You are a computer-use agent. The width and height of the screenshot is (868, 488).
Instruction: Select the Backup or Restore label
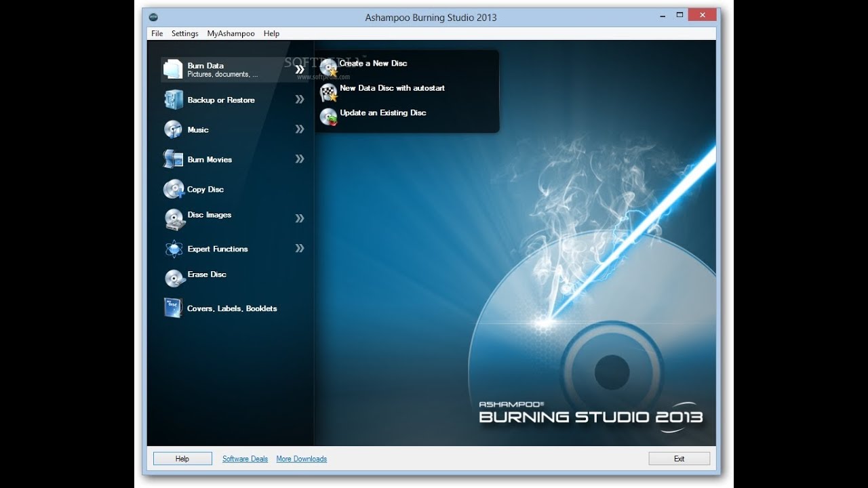click(221, 100)
